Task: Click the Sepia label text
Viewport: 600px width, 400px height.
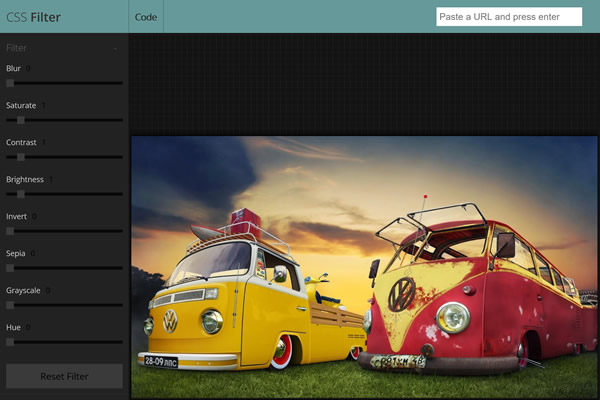Action: click(16, 253)
